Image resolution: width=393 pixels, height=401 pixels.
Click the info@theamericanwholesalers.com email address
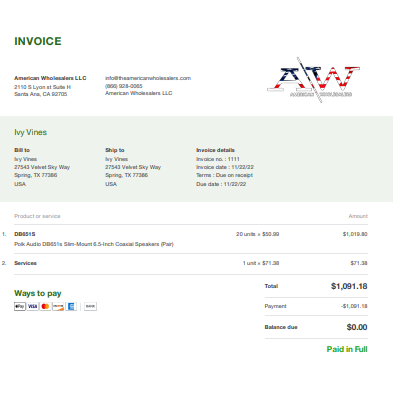pyautogui.click(x=148, y=78)
